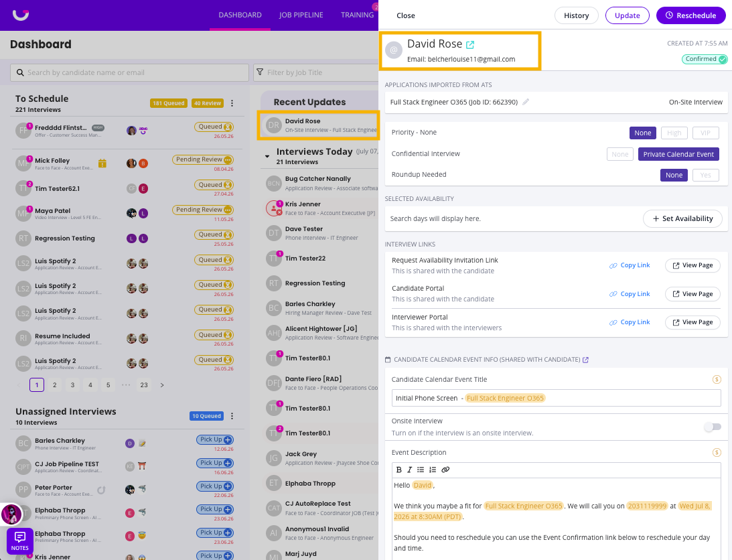Viewport: 732px width, 560px height.
Task: Click Set Availability button
Action: pyautogui.click(x=682, y=218)
